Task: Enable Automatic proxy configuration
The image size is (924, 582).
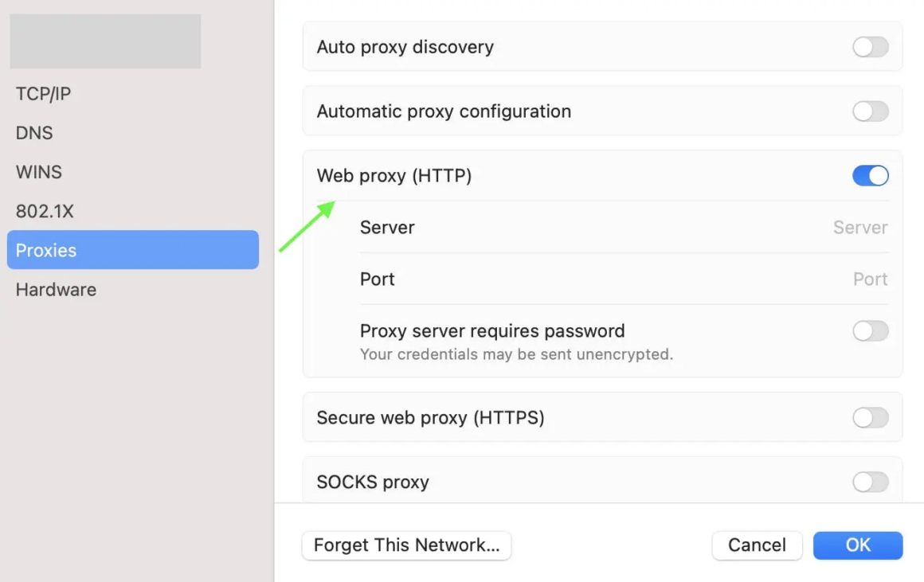Action: 870,111
